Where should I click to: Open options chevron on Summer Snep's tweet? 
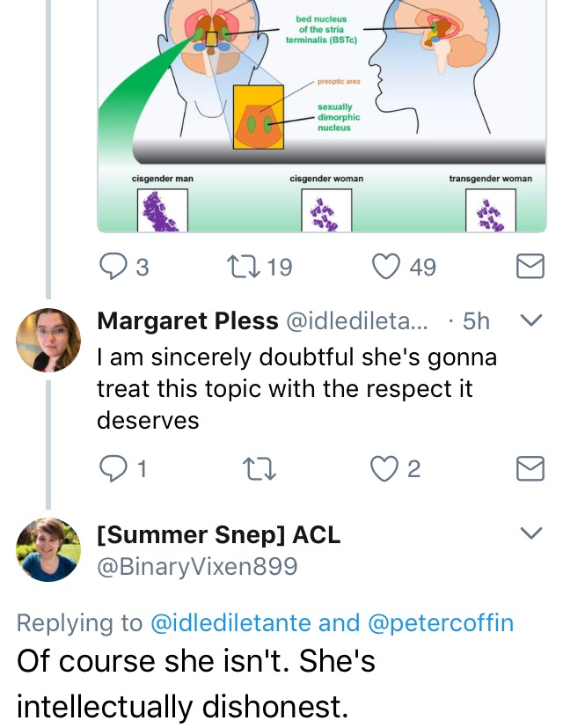531,533
